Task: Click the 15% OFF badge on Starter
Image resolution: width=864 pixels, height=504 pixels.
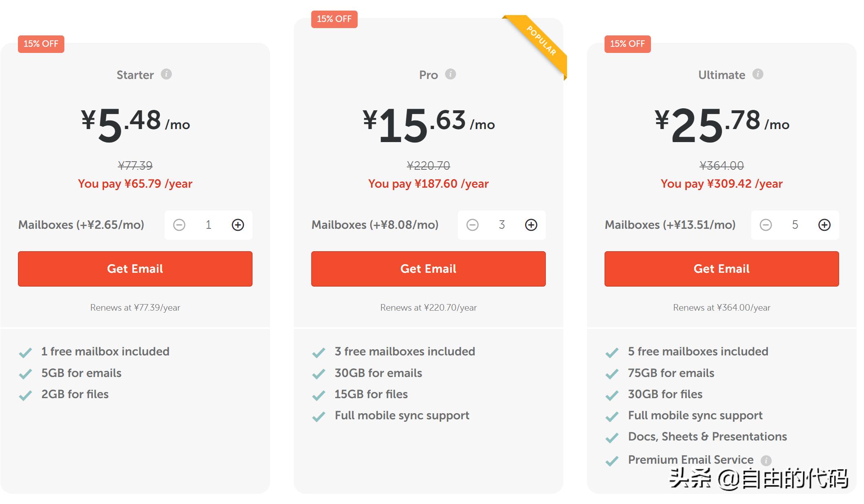Action: pyautogui.click(x=41, y=44)
